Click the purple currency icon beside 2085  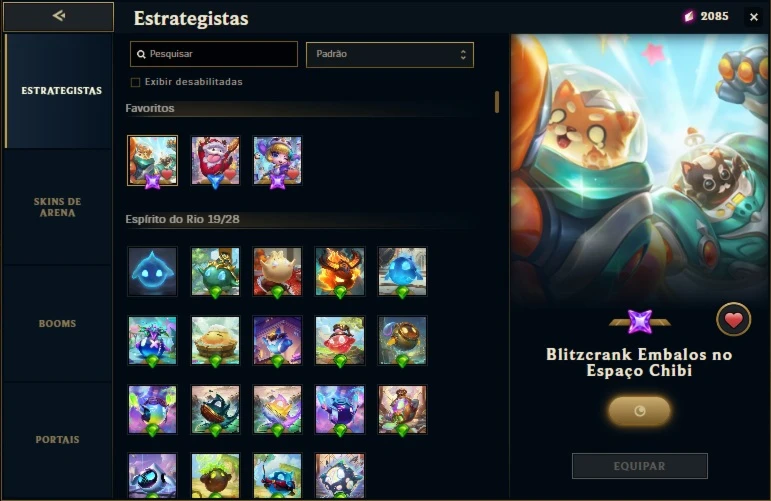pos(689,17)
